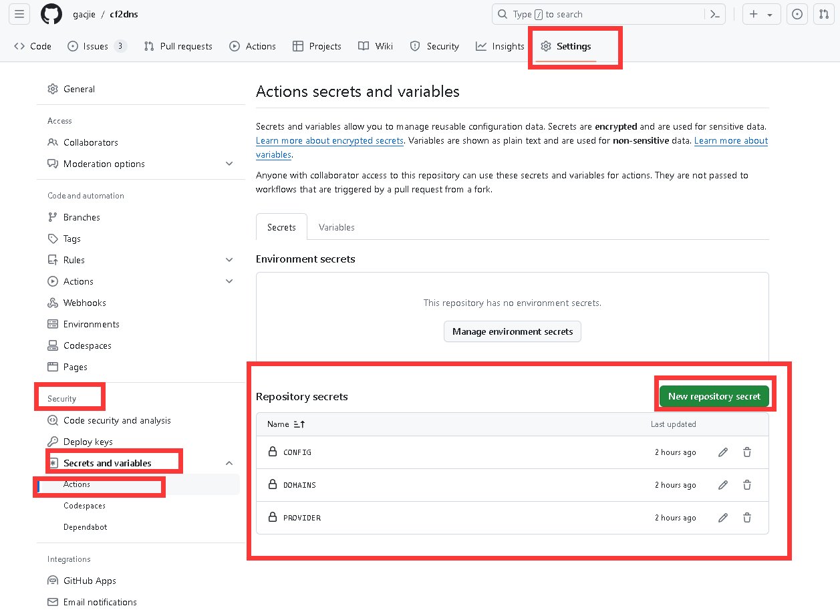Go to the Pull requests tab
This screenshot has width=840, height=616.
click(x=178, y=46)
